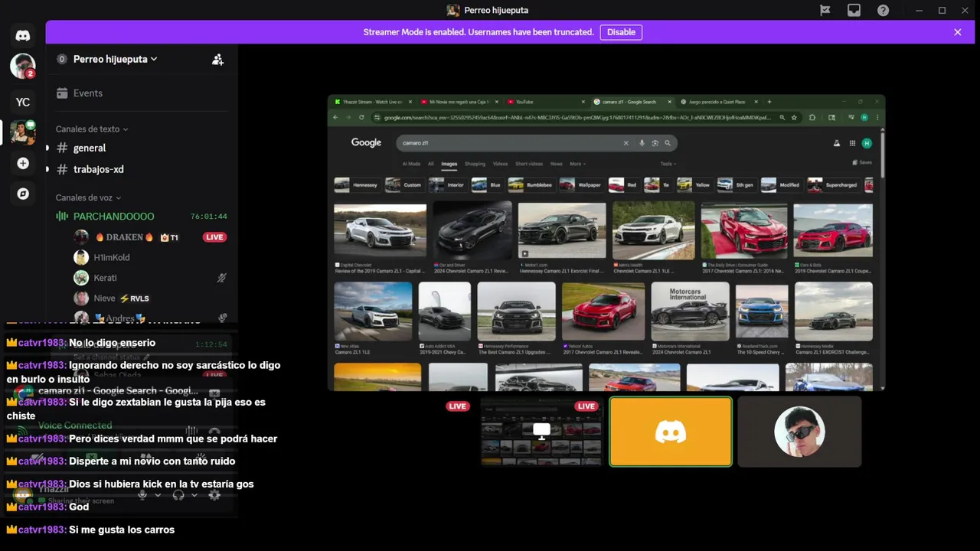This screenshot has width=980, height=551.
Task: Open Google account H avatar
Action: [x=867, y=143]
